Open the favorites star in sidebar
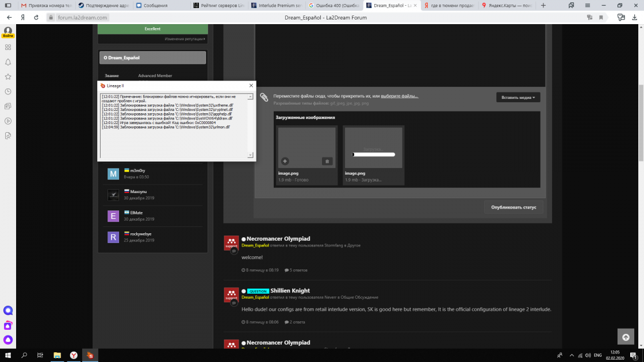Image resolution: width=644 pixels, height=362 pixels. point(8,76)
